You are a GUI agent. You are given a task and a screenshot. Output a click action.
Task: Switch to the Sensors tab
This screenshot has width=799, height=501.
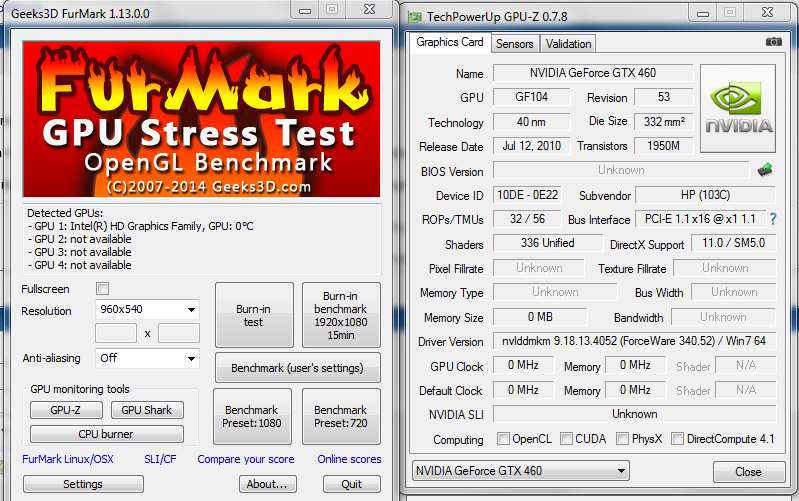pos(515,44)
